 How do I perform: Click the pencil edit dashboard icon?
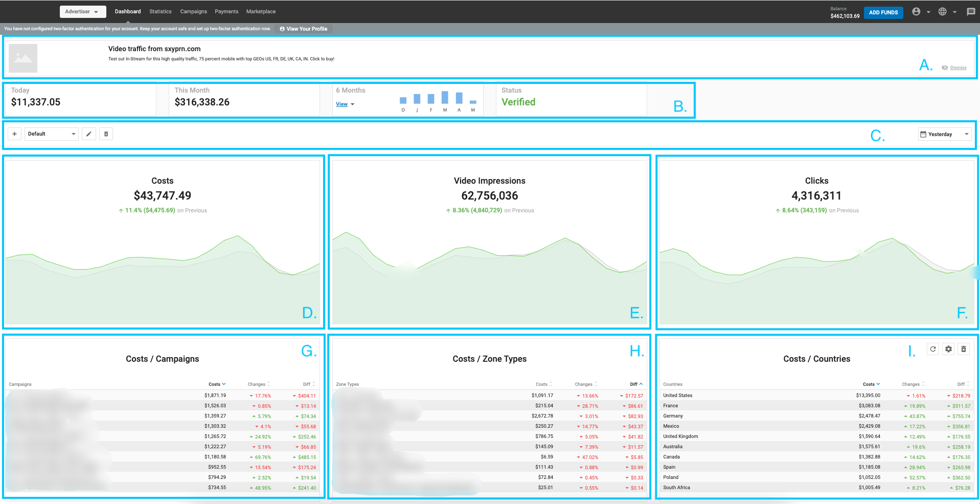coord(89,134)
